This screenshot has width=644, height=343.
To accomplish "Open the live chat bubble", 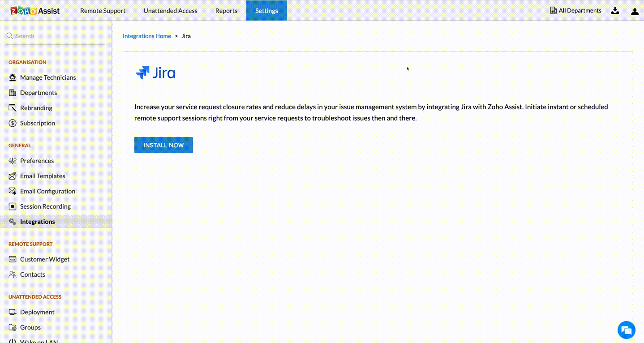I will point(626,330).
